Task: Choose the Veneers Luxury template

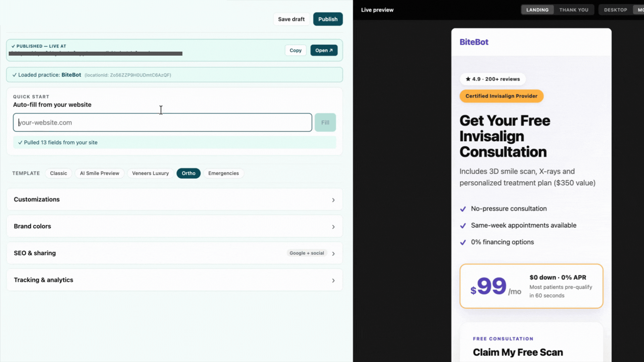Action: 150,173
